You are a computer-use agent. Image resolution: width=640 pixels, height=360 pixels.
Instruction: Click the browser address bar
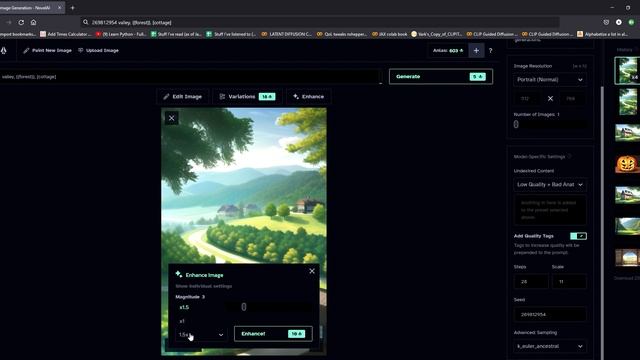pos(320,22)
